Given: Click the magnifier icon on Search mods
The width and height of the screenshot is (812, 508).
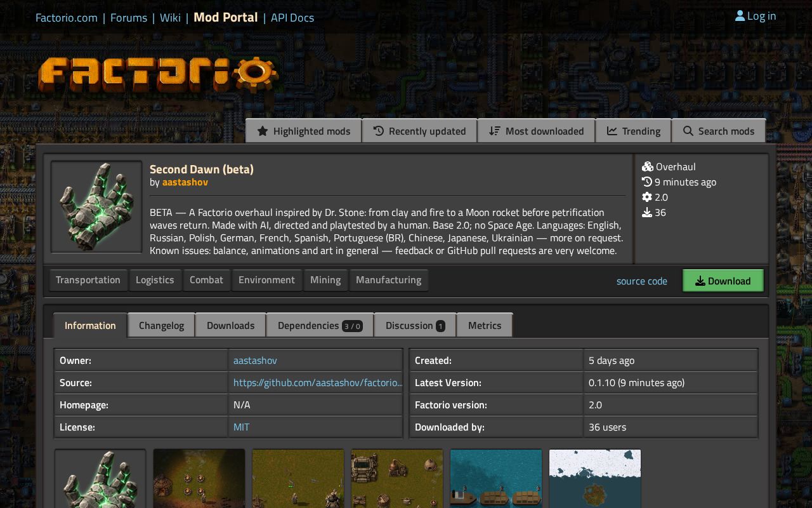Looking at the screenshot, I should tap(688, 131).
